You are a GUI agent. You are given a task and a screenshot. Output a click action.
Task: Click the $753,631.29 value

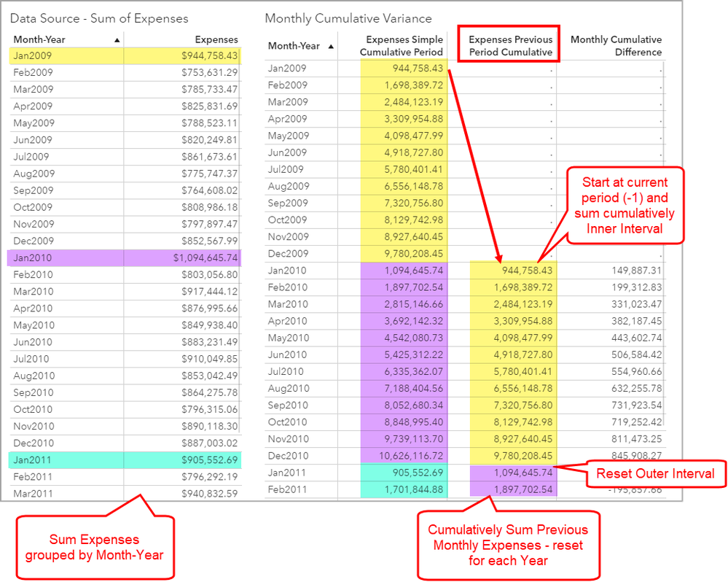tap(209, 72)
